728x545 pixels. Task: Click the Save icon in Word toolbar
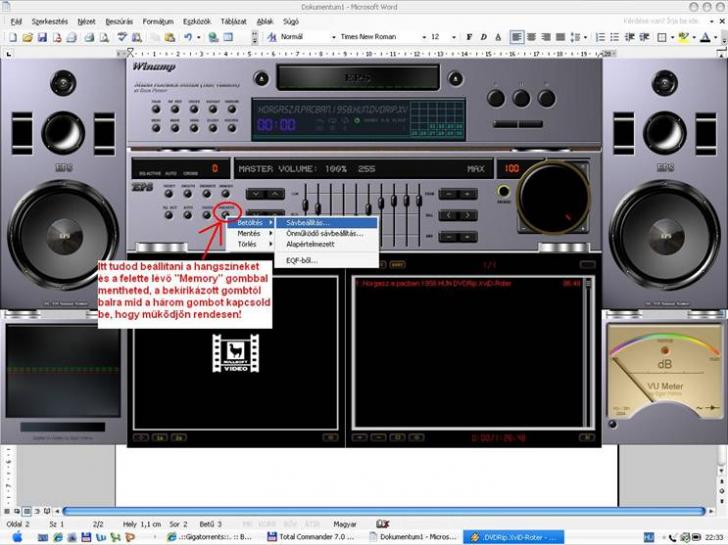point(42,37)
